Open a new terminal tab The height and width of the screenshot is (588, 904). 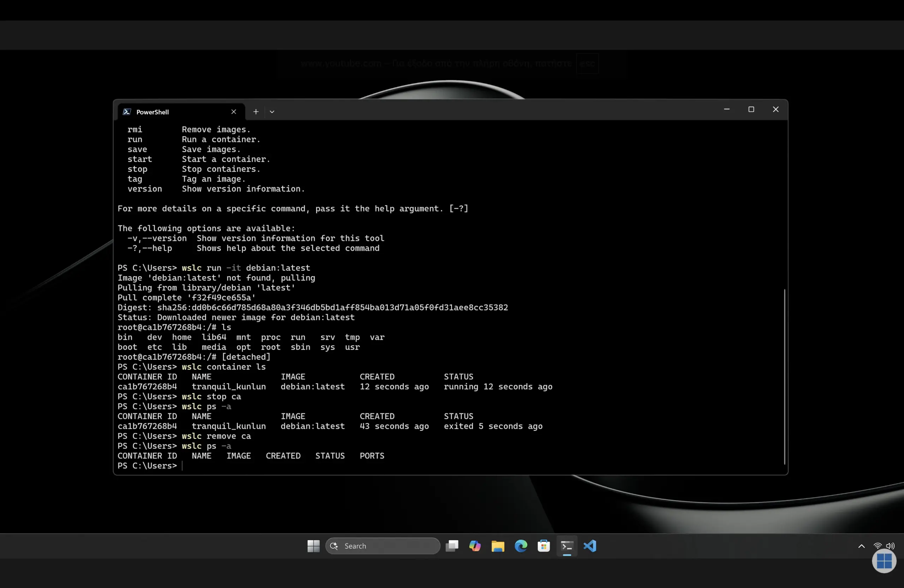click(256, 112)
